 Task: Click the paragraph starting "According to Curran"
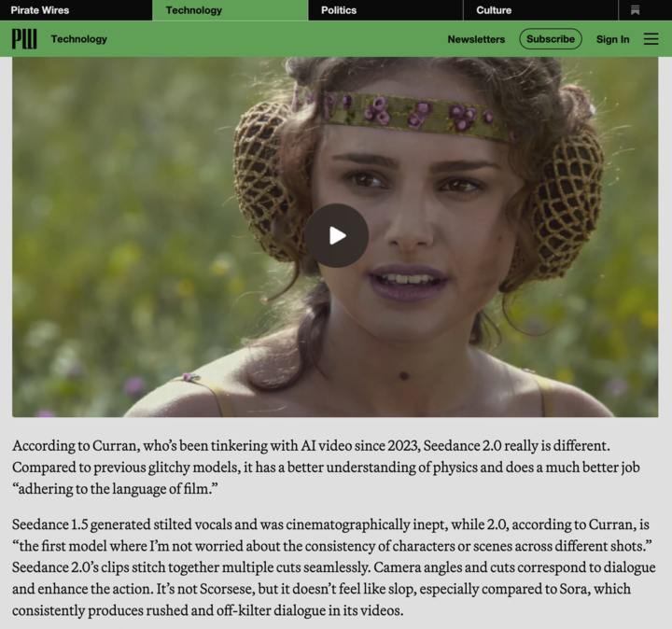point(326,467)
